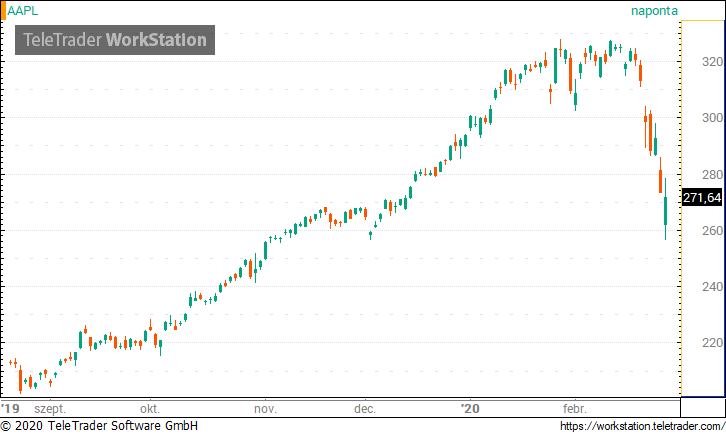Click the 300 price axis label
This screenshot has height=435, width=726.
[712, 118]
